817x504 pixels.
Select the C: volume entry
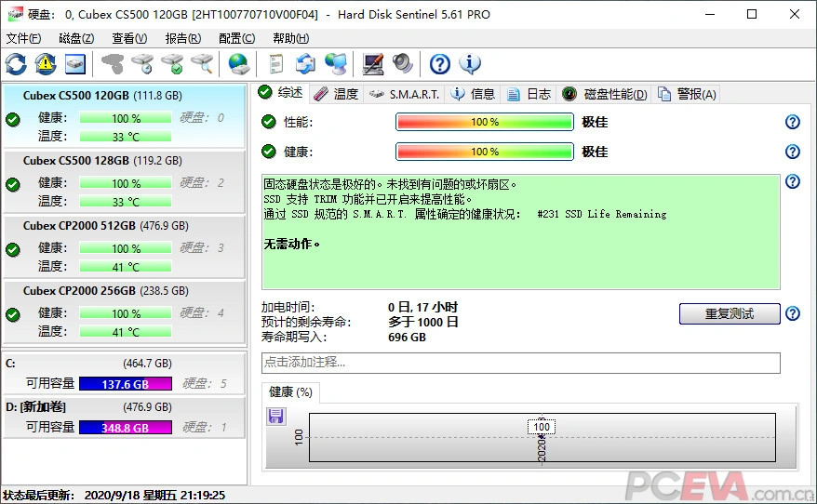click(124, 373)
